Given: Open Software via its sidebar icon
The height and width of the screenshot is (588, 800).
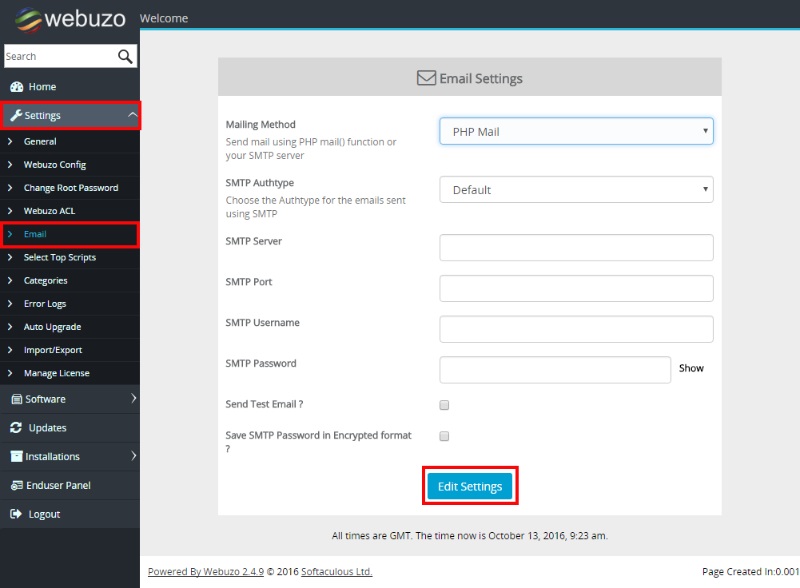Looking at the screenshot, I should (18, 400).
